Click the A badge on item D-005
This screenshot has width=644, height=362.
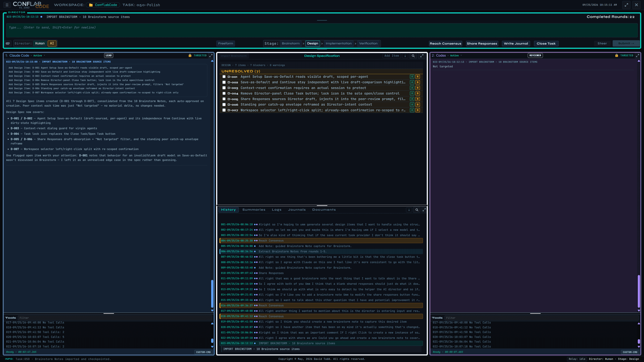click(412, 99)
